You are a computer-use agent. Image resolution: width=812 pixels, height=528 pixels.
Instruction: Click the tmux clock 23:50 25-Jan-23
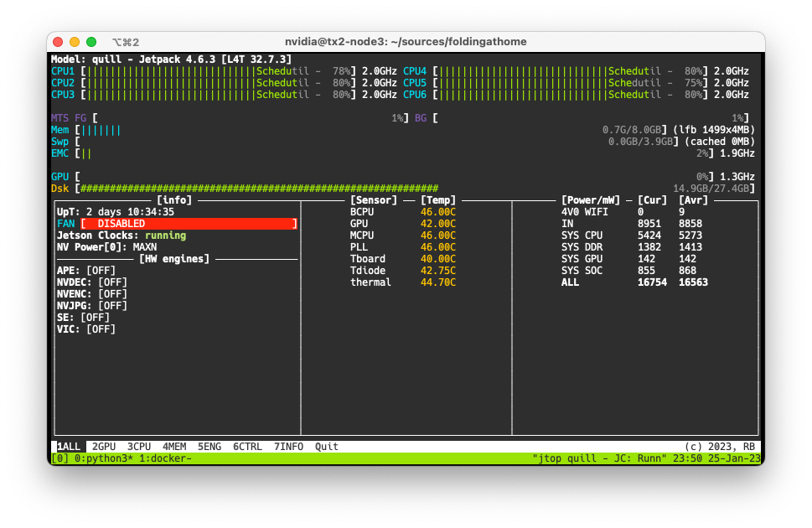(716, 458)
